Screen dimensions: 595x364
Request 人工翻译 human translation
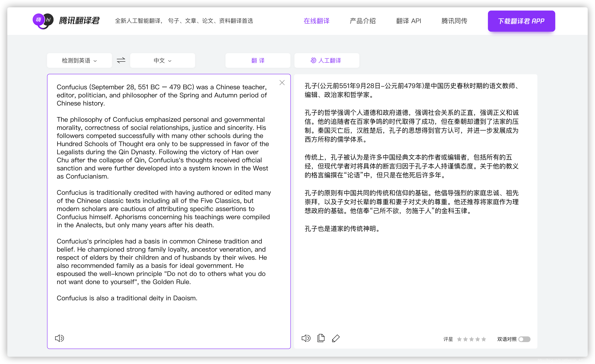tap(326, 60)
